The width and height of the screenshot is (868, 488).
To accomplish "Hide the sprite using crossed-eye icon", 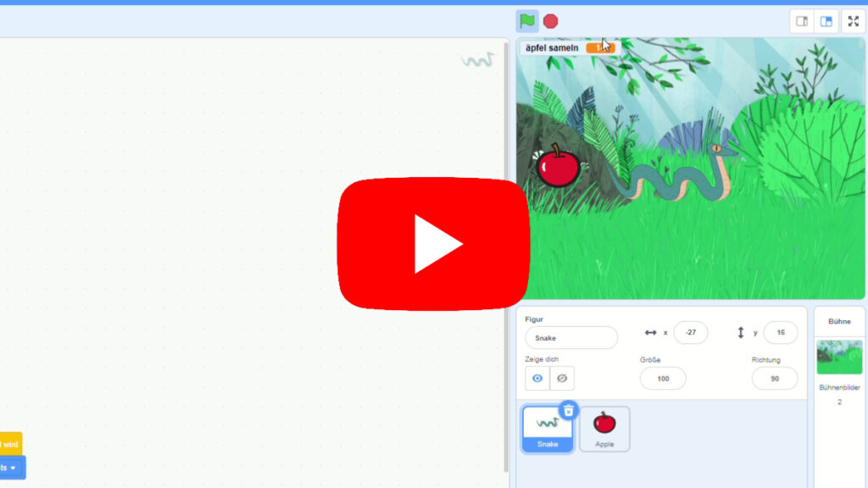I will pos(561,378).
